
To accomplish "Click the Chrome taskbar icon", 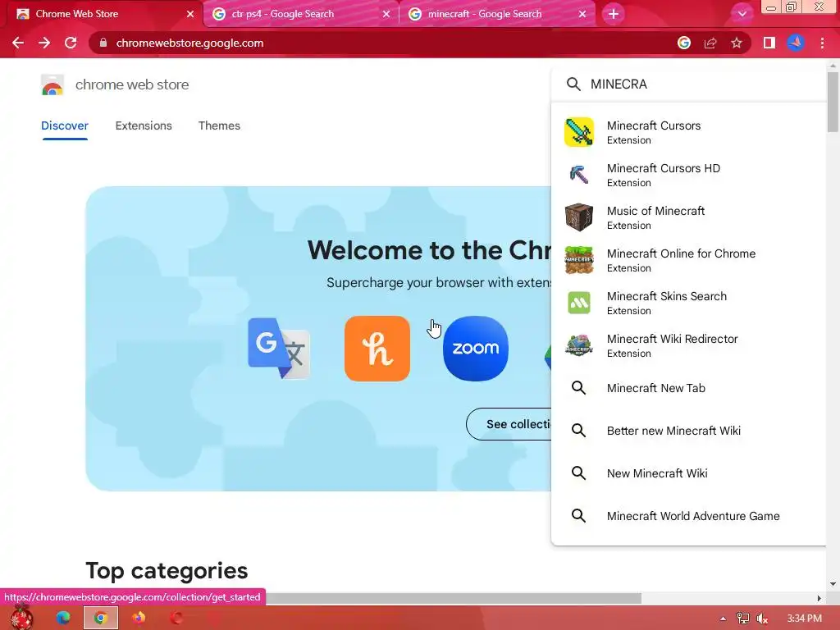I will pyautogui.click(x=100, y=618).
